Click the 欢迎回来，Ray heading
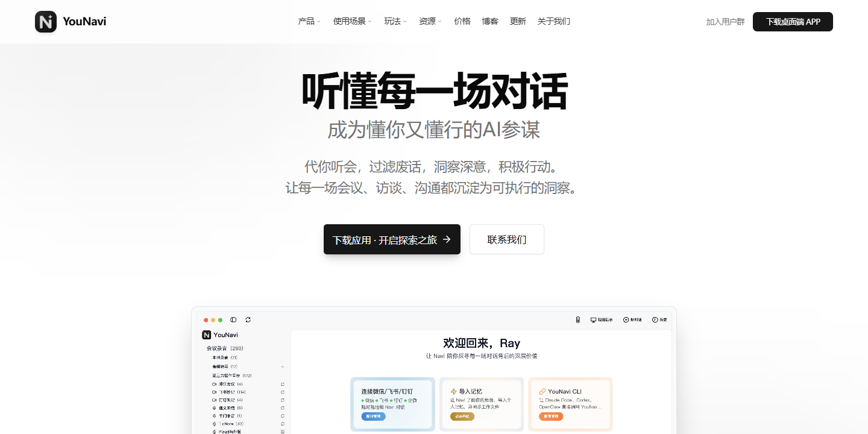The width and height of the screenshot is (868, 434). pyautogui.click(x=482, y=343)
